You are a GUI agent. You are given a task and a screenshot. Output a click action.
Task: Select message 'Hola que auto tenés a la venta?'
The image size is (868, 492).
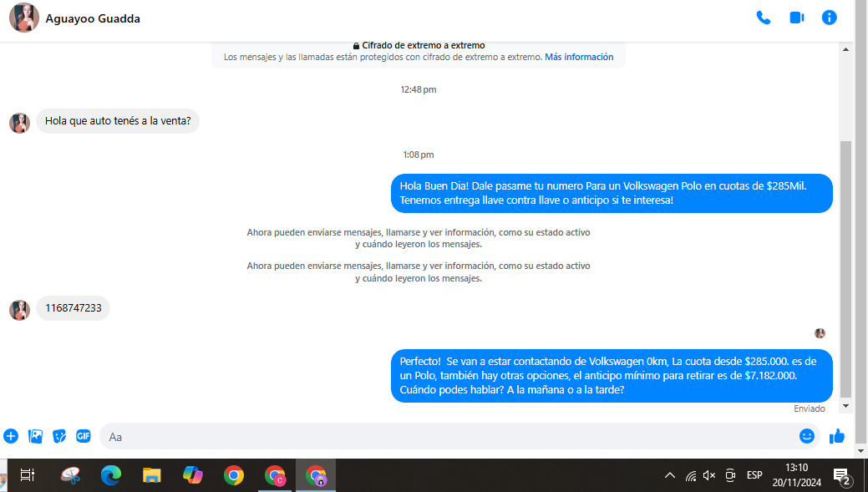pos(118,120)
